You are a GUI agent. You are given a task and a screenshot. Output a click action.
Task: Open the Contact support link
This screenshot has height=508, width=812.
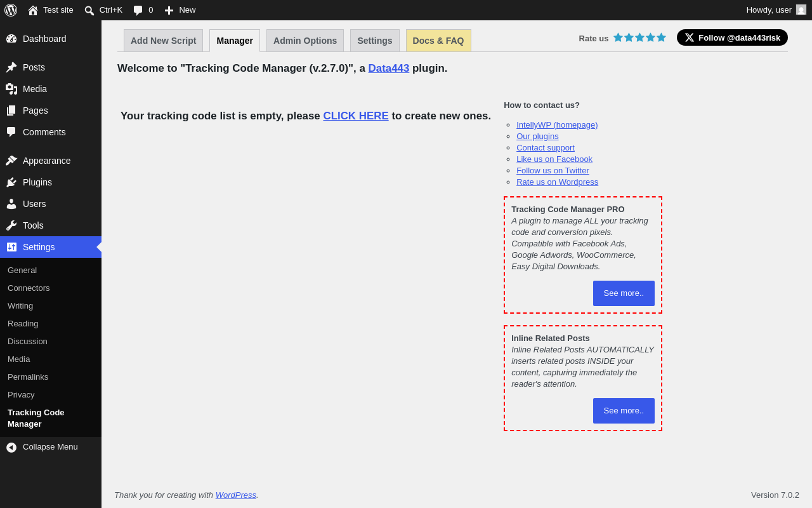[546, 148]
